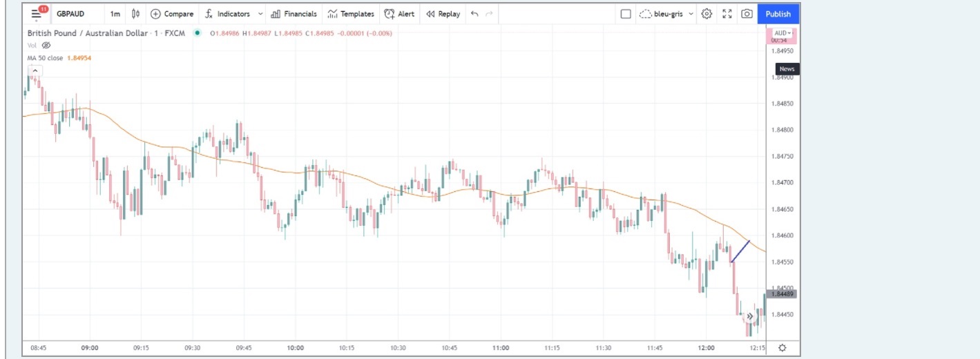The height and width of the screenshot is (359, 980).
Task: Open the select layout square icon
Action: pyautogui.click(x=626, y=14)
